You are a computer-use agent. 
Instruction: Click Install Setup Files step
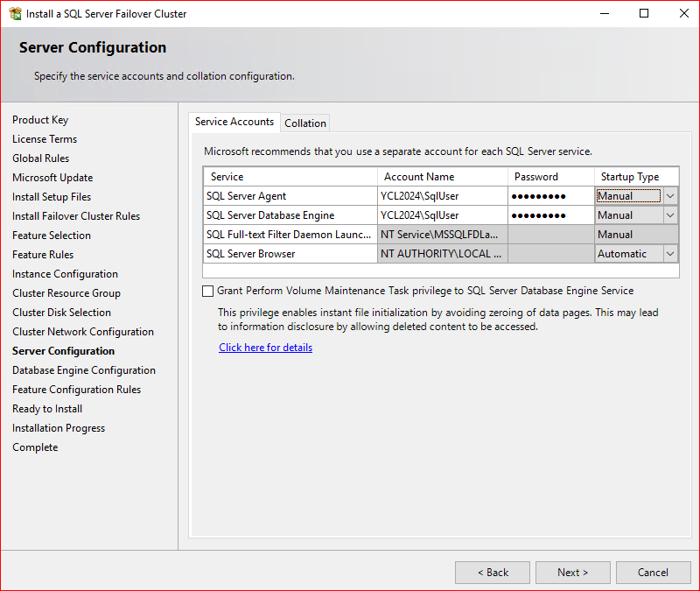pyautogui.click(x=52, y=197)
